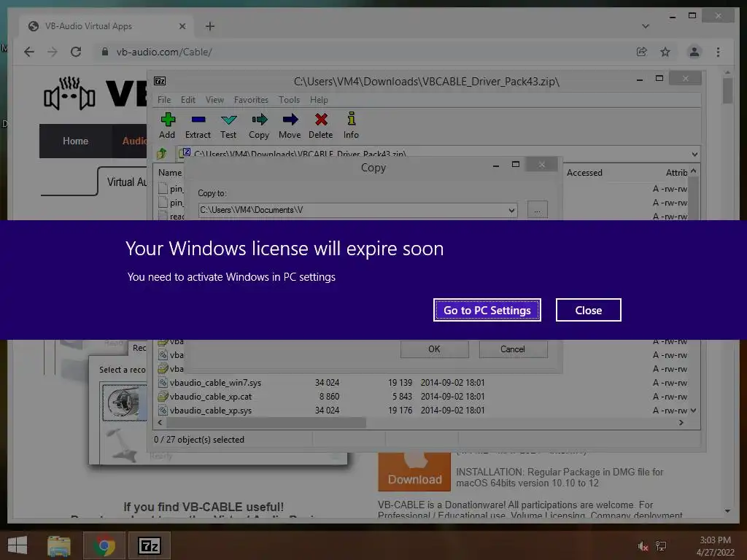The image size is (747, 560).
Task: Click the up-folder arrow icon in 7-Zip
Action: point(162,153)
